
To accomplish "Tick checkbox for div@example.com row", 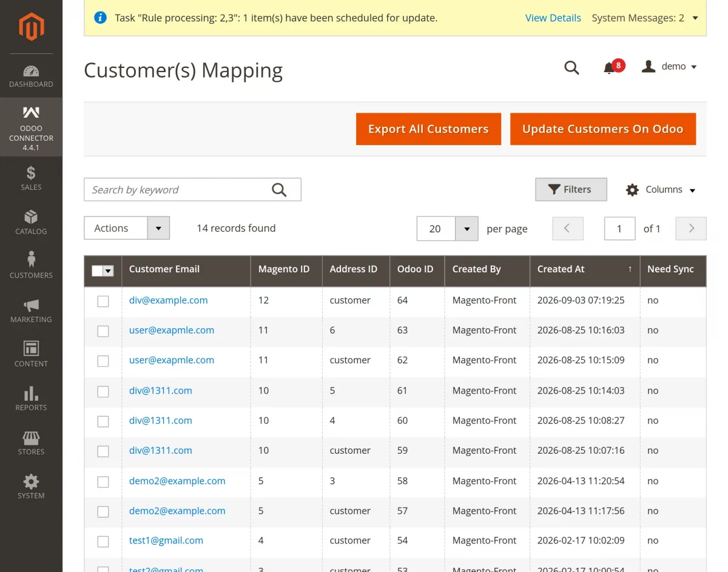I will pos(103,301).
